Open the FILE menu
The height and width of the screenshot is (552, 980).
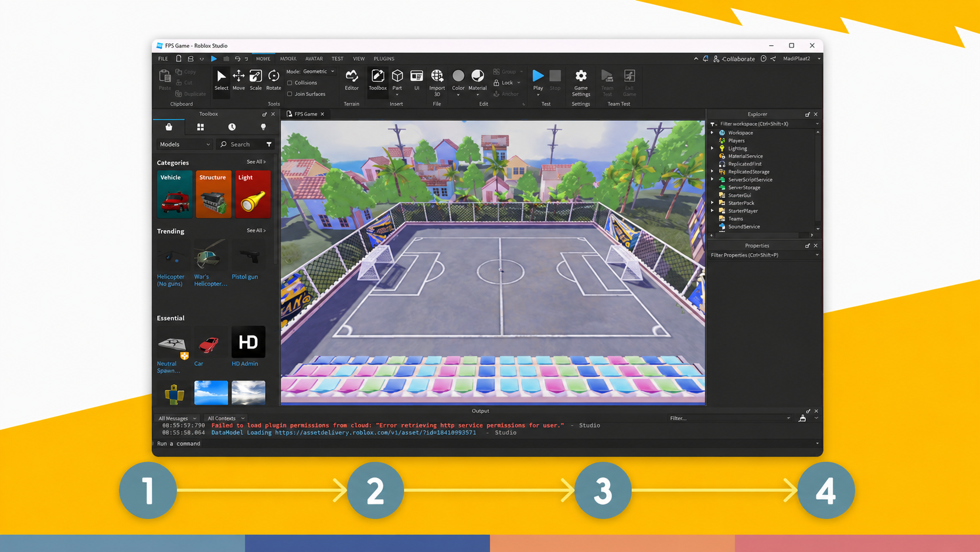click(x=163, y=59)
